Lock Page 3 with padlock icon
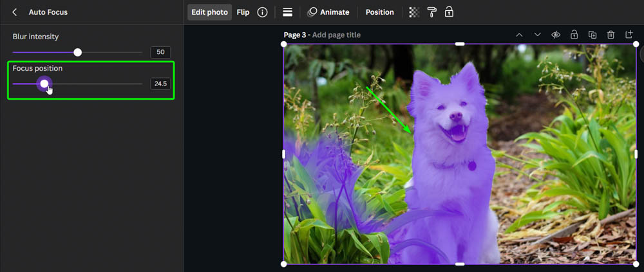Viewport: 644px width, 272px height. pos(574,35)
